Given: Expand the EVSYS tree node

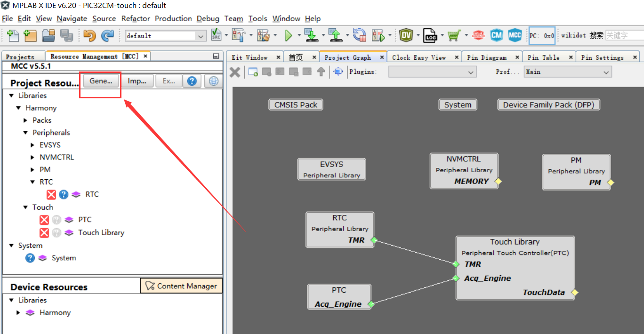Looking at the screenshot, I should 32,145.
